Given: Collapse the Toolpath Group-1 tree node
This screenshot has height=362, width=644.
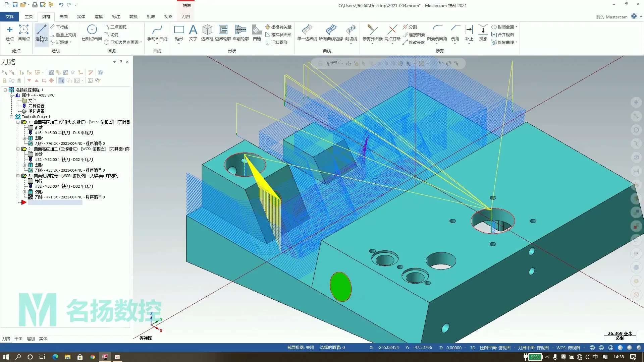Looking at the screenshot, I should pos(12,117).
